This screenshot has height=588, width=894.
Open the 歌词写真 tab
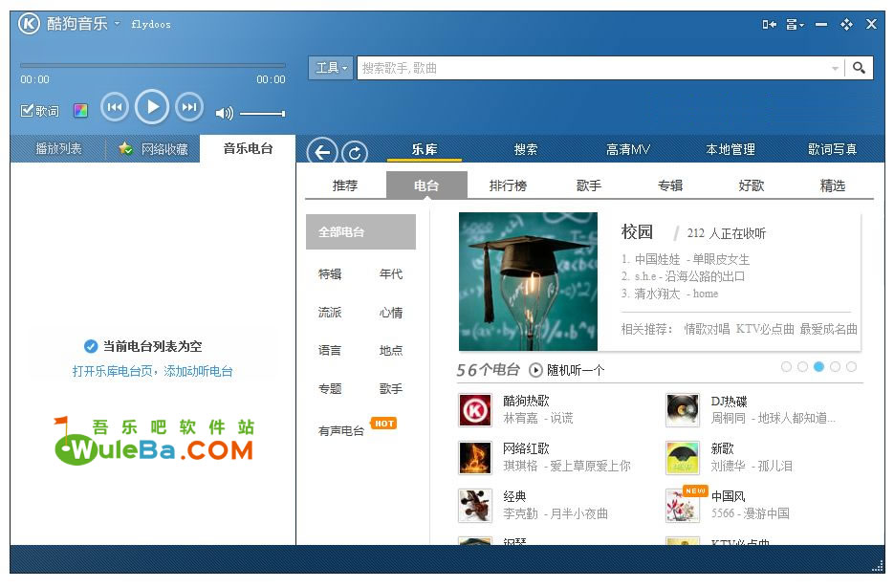point(833,149)
